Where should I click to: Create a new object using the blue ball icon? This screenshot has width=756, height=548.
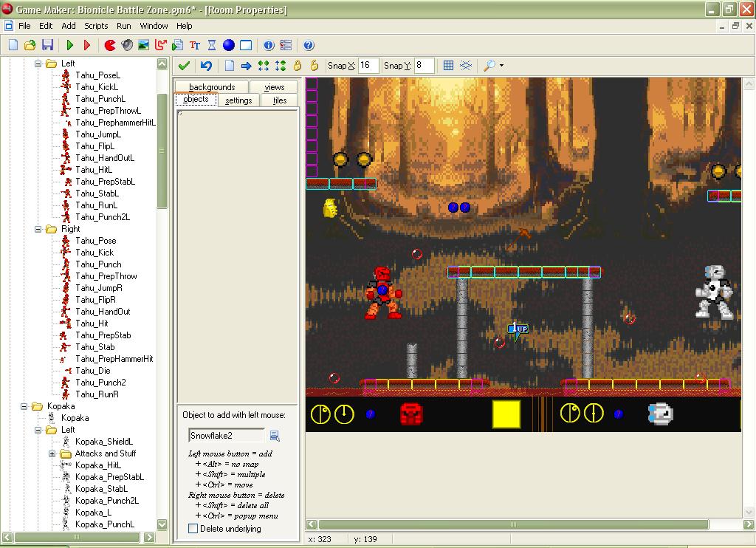pyautogui.click(x=229, y=45)
